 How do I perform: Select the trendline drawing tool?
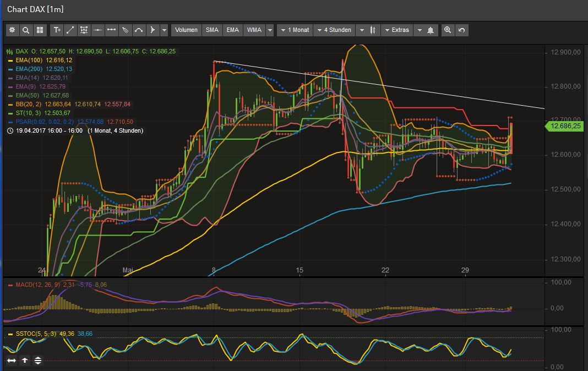click(70, 30)
